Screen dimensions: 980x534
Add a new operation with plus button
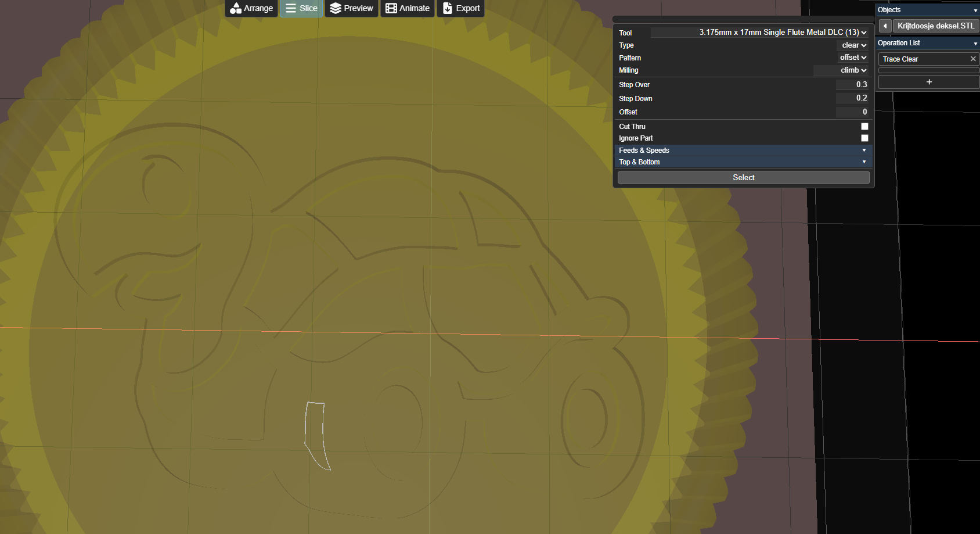929,82
